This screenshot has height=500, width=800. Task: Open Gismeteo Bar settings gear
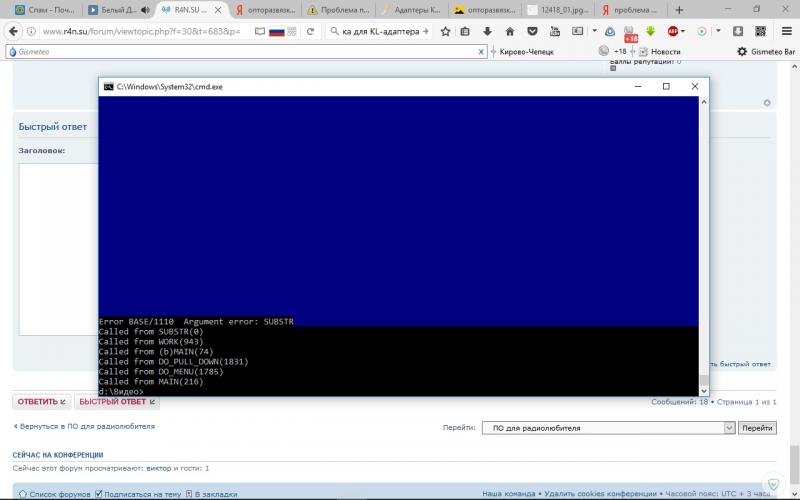742,51
